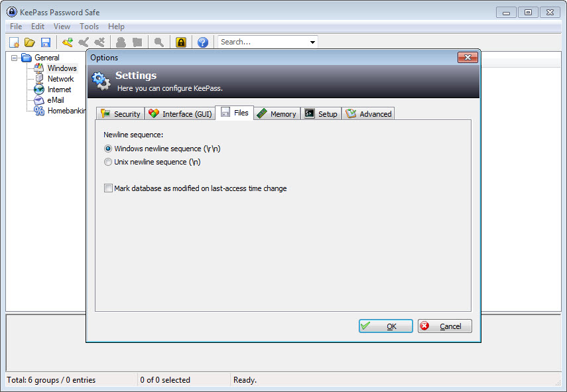Open the Search box dropdown arrow
The height and width of the screenshot is (392, 567).
[x=312, y=42]
